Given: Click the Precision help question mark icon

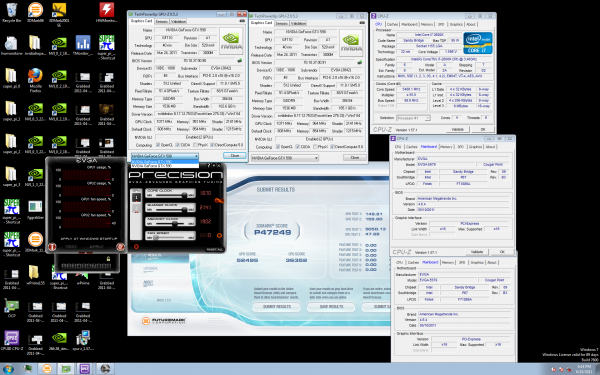Looking at the screenshot, I should coord(209,165).
